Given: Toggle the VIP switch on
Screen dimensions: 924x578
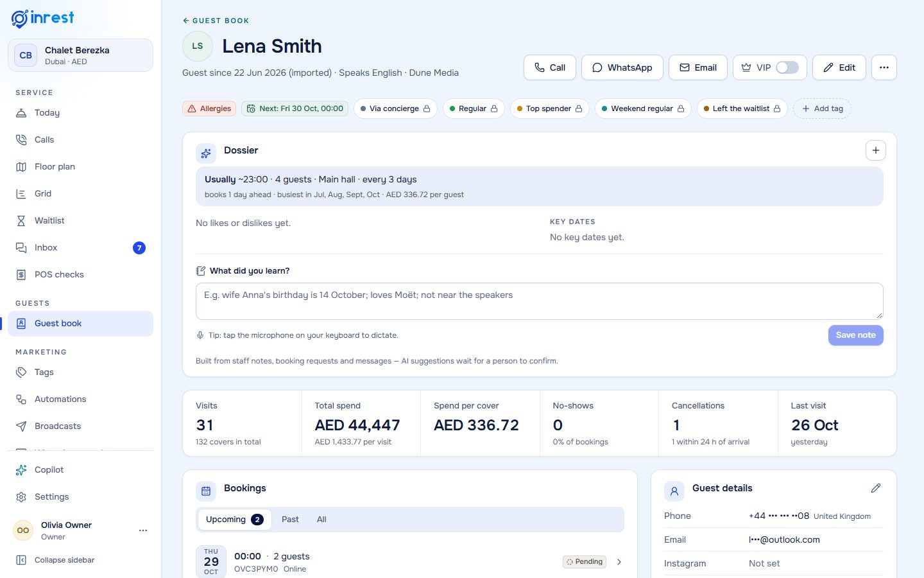Looking at the screenshot, I should (x=787, y=67).
